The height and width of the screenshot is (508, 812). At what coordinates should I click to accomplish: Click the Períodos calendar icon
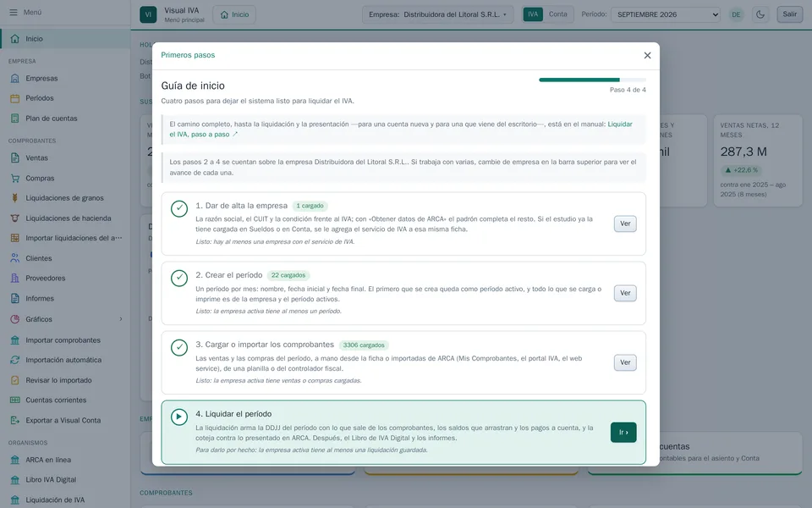[15, 98]
